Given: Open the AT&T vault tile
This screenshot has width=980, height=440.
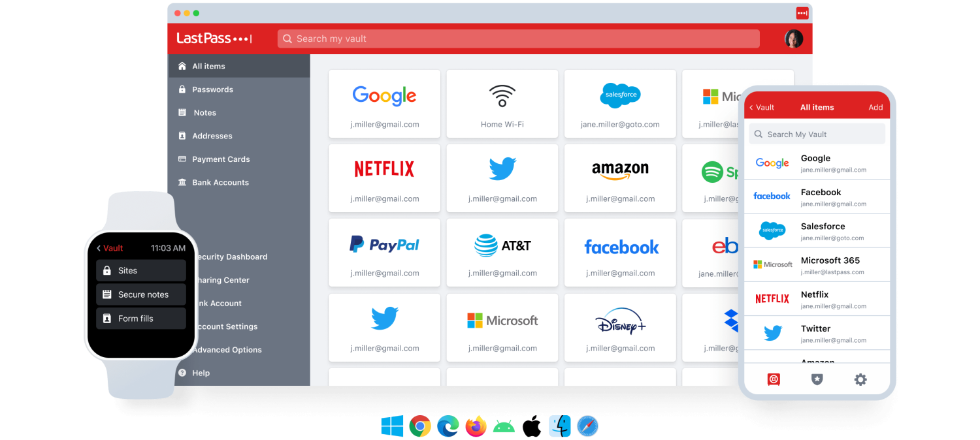Looking at the screenshot, I should click(502, 253).
